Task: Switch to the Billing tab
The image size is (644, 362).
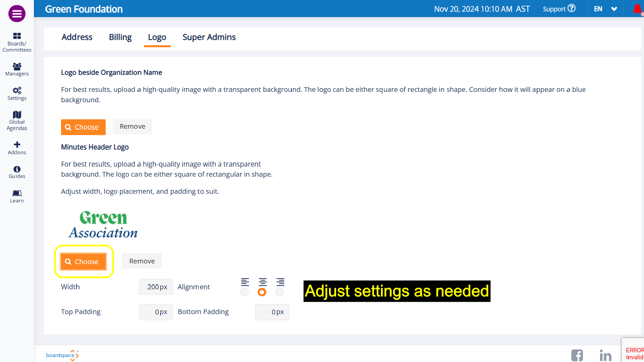Action: click(x=120, y=37)
